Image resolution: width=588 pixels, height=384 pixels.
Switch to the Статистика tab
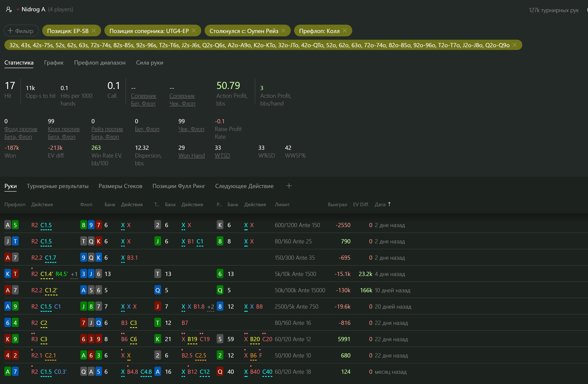pyautogui.click(x=19, y=63)
